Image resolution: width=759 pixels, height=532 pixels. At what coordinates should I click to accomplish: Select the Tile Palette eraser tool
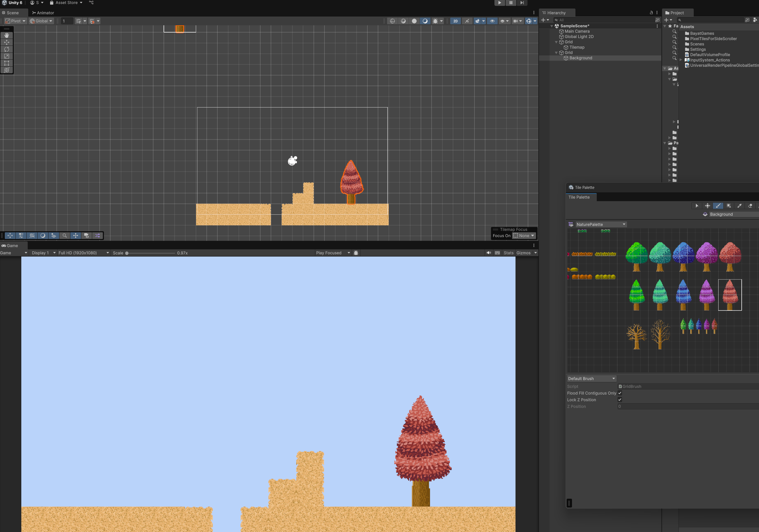(x=750, y=206)
